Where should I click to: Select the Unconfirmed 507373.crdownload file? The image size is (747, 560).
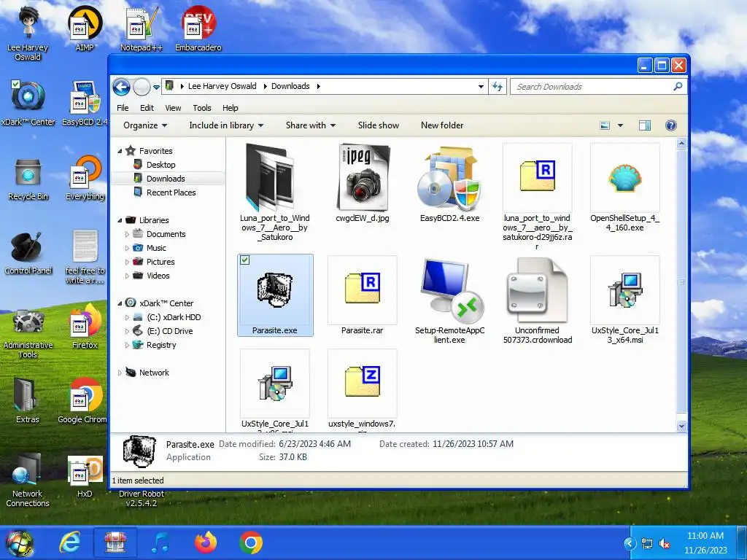[x=537, y=290]
